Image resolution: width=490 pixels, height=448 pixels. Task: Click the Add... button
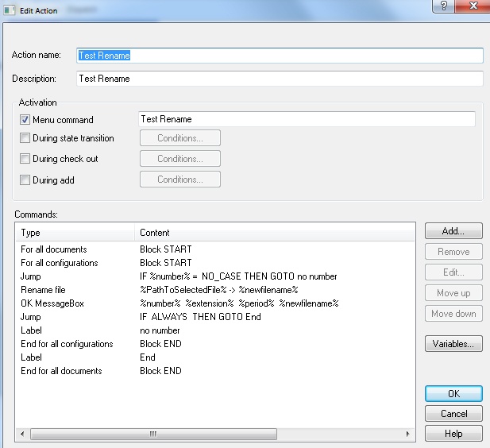point(453,231)
